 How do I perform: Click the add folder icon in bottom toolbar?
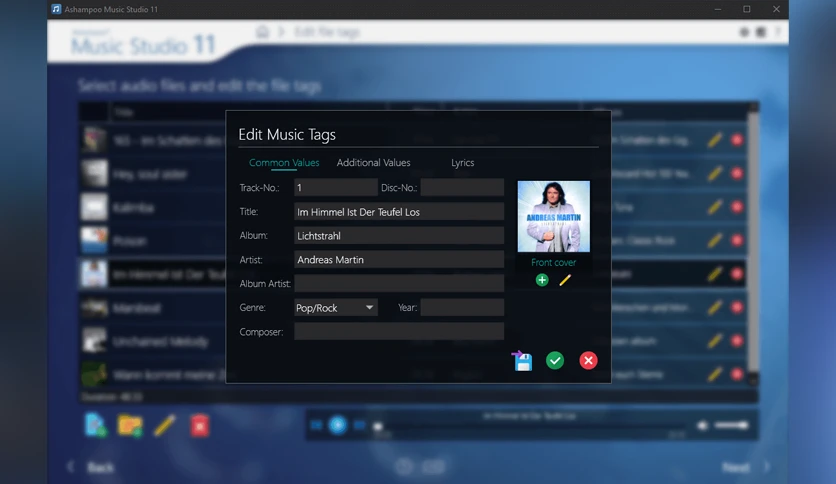(130, 425)
